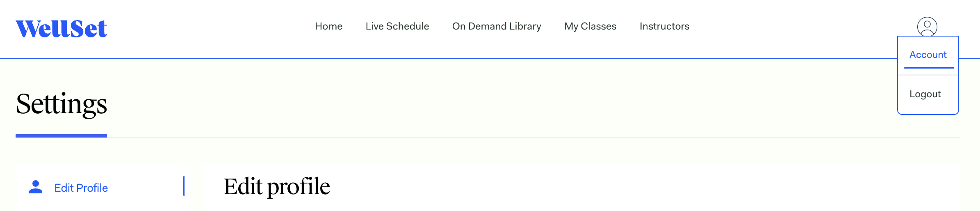Image resolution: width=980 pixels, height=211 pixels.
Task: Click the Settings page heading
Action: (62, 104)
